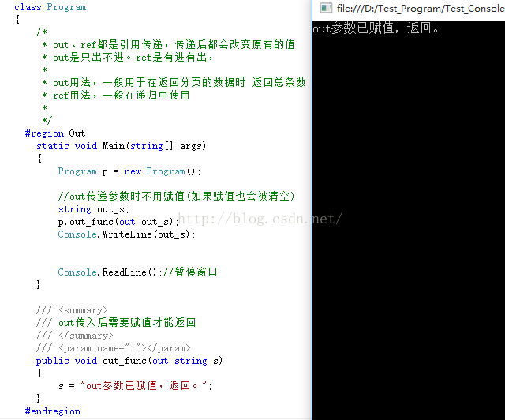Click the console window icon in title bar

326,8
